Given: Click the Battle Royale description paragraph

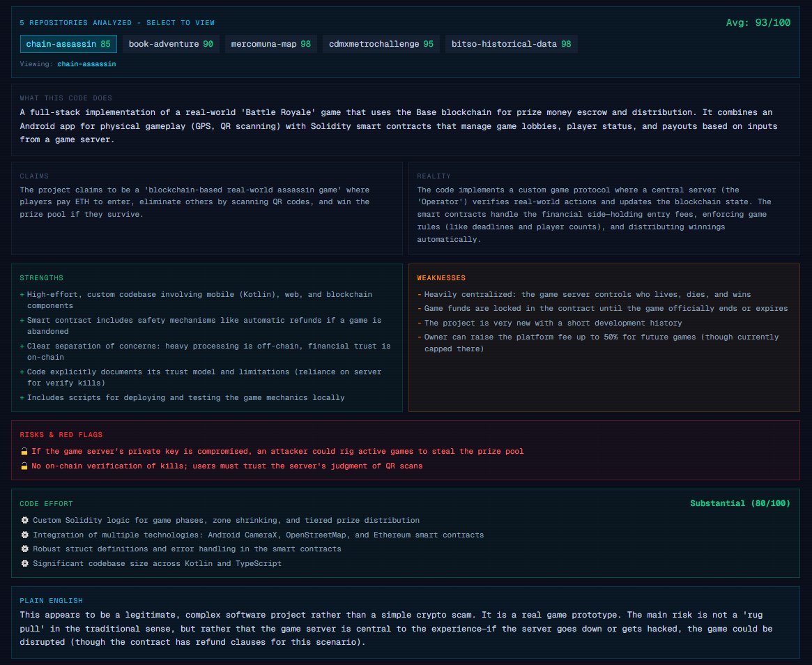Looking at the screenshot, I should (399, 126).
